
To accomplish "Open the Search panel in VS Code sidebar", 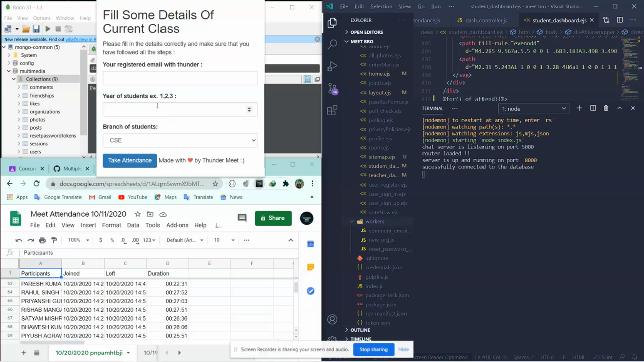I will point(332,44).
